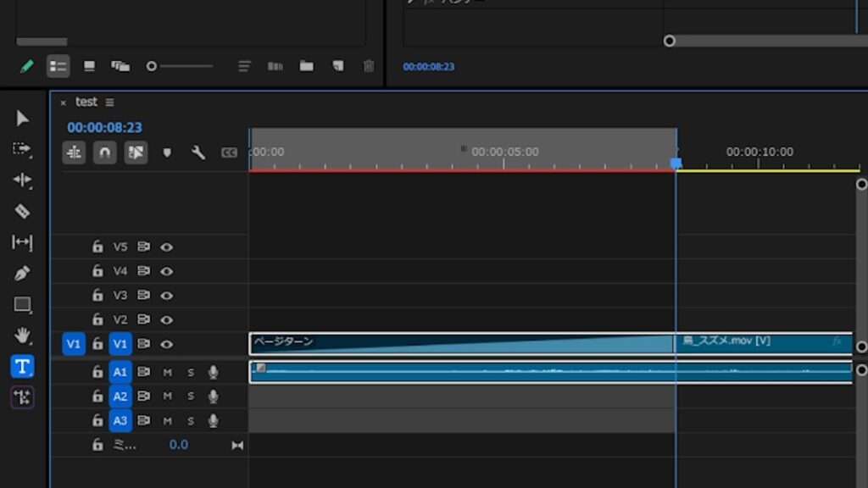The image size is (868, 488).
Task: Open the sort icons menu
Action: point(244,66)
